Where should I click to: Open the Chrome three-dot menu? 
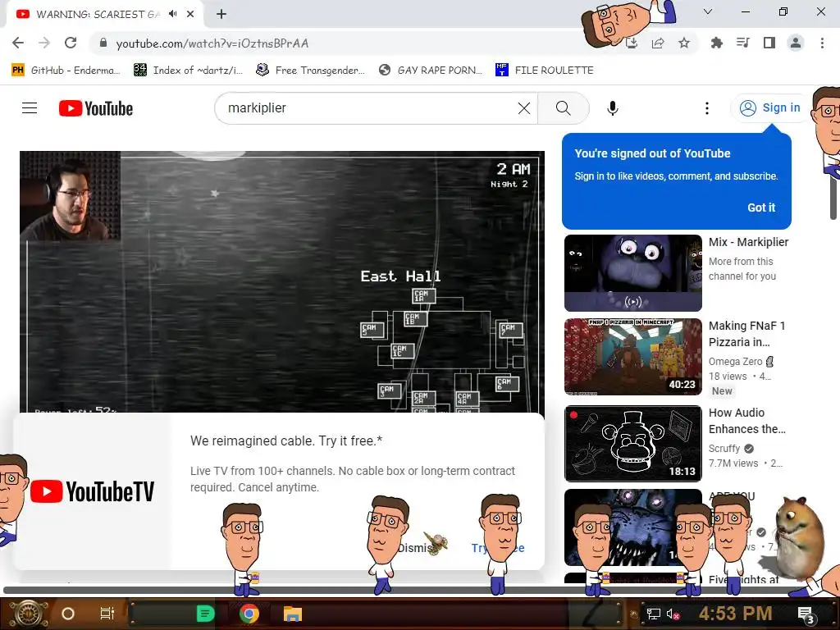[822, 43]
